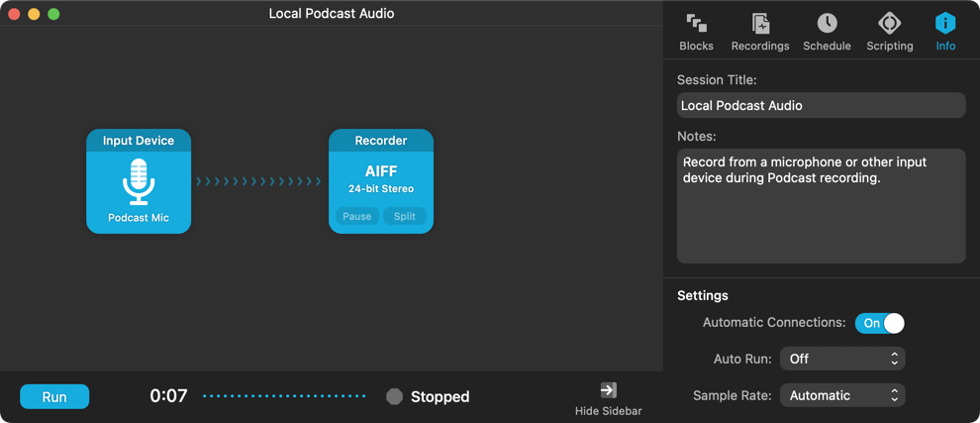The image size is (980, 423).
Task: Open the Sample Rate dropdown
Action: tap(842, 395)
